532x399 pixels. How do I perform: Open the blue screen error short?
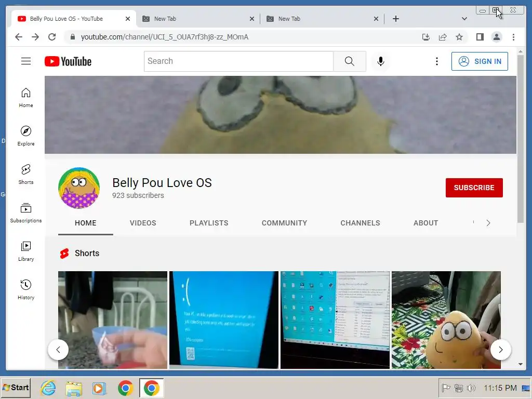click(223, 320)
